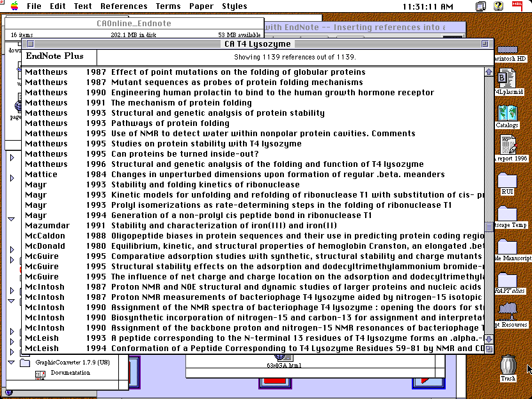The height and width of the screenshot is (399, 532).
Task: Select the Mazumdar 1991 reference row
Action: (253, 225)
